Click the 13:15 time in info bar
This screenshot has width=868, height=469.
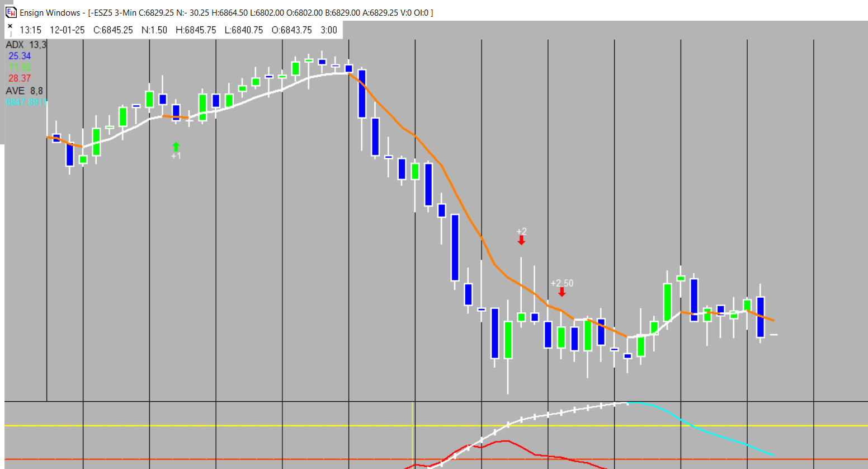[30, 30]
